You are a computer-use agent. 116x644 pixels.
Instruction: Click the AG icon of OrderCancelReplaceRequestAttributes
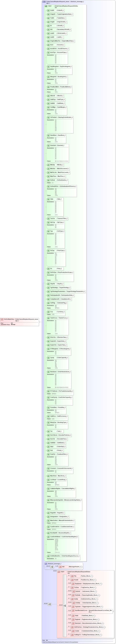[46, 6]
